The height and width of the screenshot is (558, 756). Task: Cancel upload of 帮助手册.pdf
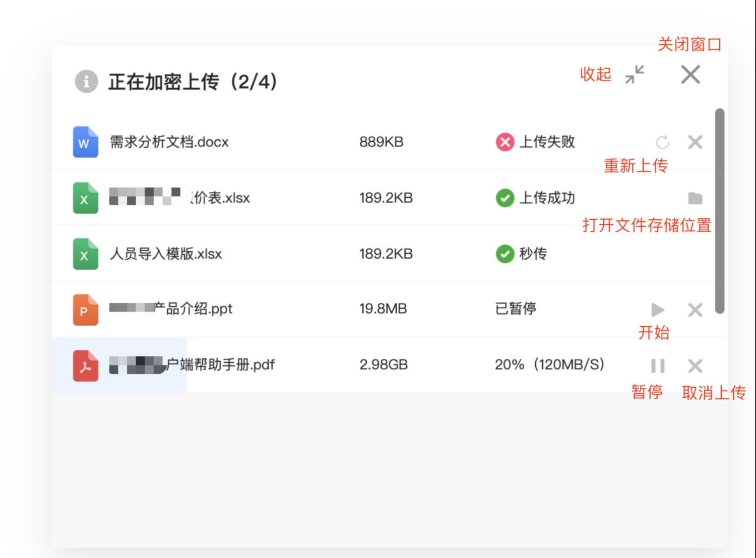pyautogui.click(x=695, y=365)
